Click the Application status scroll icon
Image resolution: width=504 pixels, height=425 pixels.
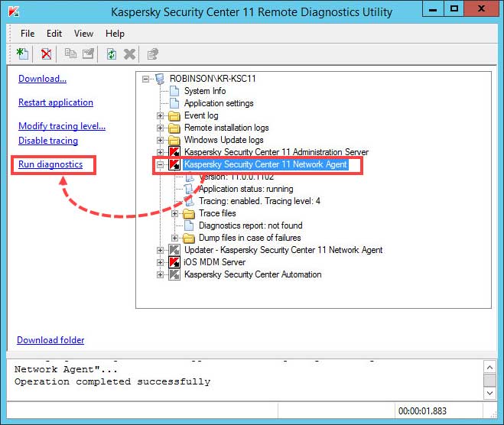point(190,189)
